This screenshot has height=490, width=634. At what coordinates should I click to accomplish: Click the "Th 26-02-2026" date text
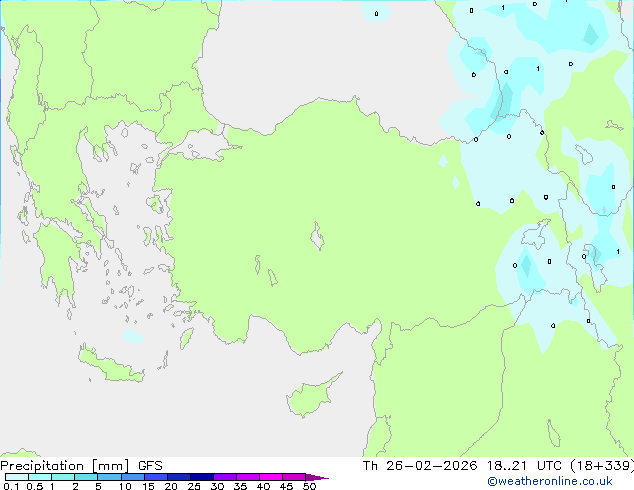420,466
